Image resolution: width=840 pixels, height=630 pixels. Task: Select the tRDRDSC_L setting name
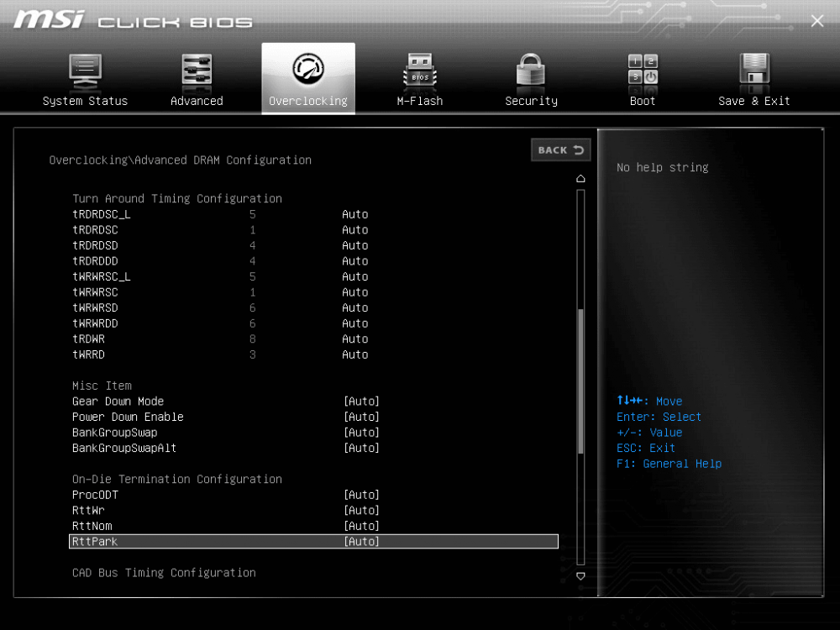[x=102, y=214]
